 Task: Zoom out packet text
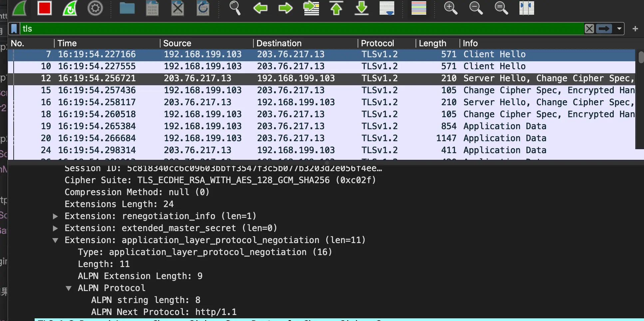[x=476, y=8]
